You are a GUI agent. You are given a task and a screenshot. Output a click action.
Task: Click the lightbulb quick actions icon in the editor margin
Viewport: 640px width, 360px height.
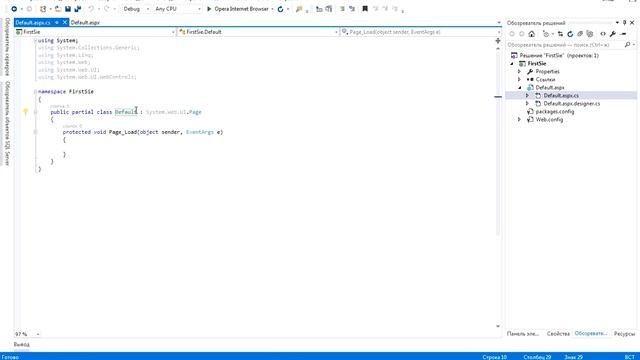pos(25,111)
